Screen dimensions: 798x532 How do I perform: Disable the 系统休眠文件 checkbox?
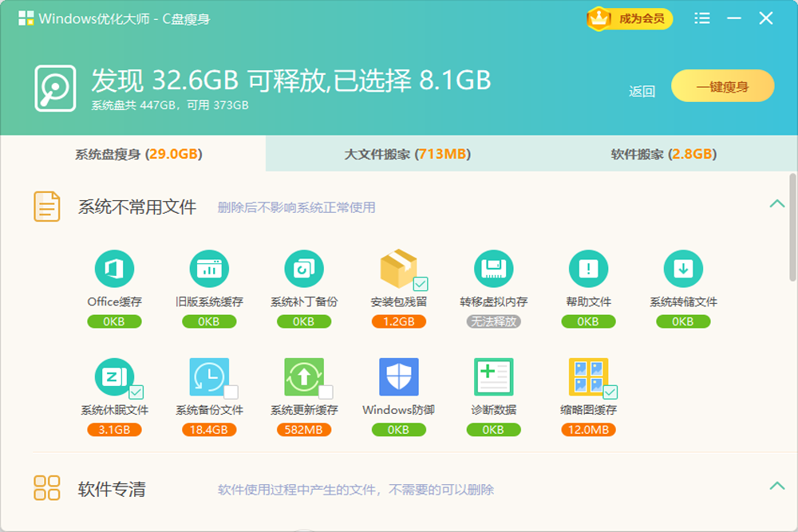point(135,392)
